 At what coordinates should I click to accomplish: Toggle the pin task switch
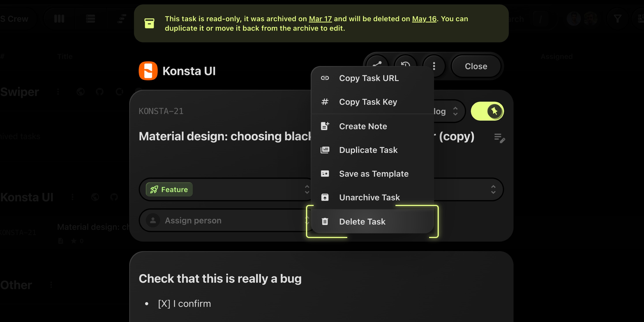pyautogui.click(x=487, y=111)
